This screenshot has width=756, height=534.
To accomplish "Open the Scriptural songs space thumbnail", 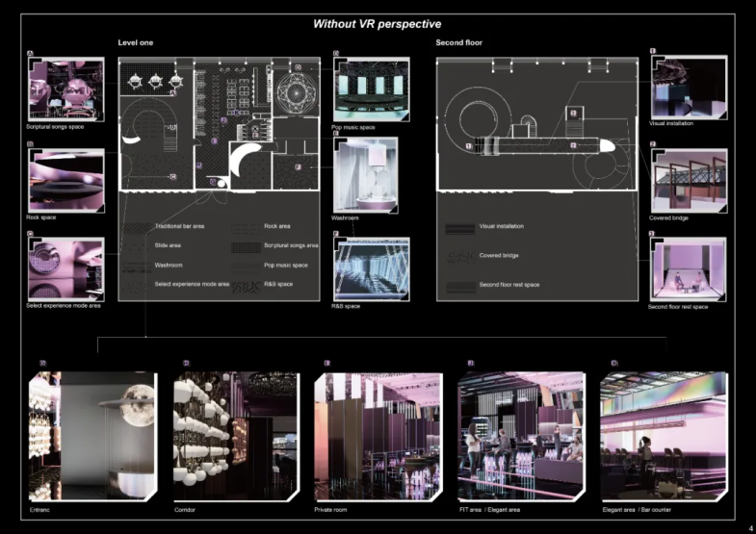I will (x=65, y=89).
